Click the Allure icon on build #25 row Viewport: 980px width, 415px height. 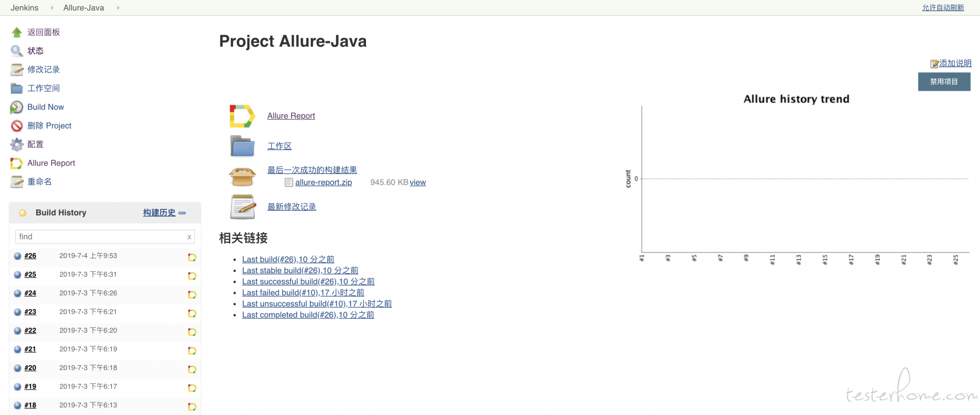click(x=192, y=276)
